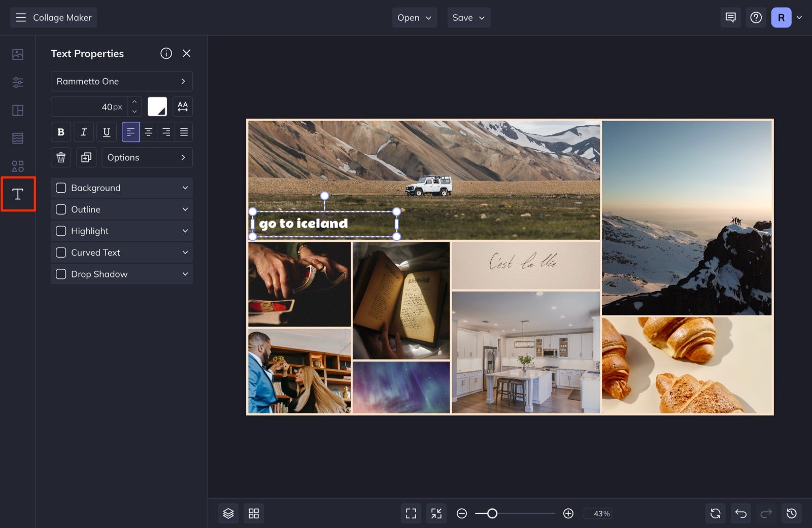Duplicate the selected text element

click(86, 157)
